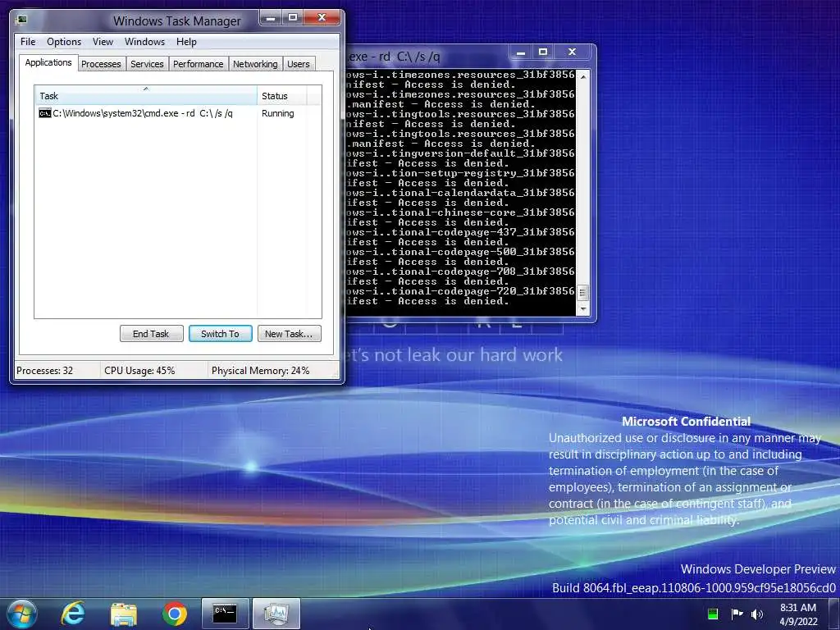The width and height of the screenshot is (840, 630).
Task: Click the Processes: 32 status bar entry
Action: click(x=45, y=370)
